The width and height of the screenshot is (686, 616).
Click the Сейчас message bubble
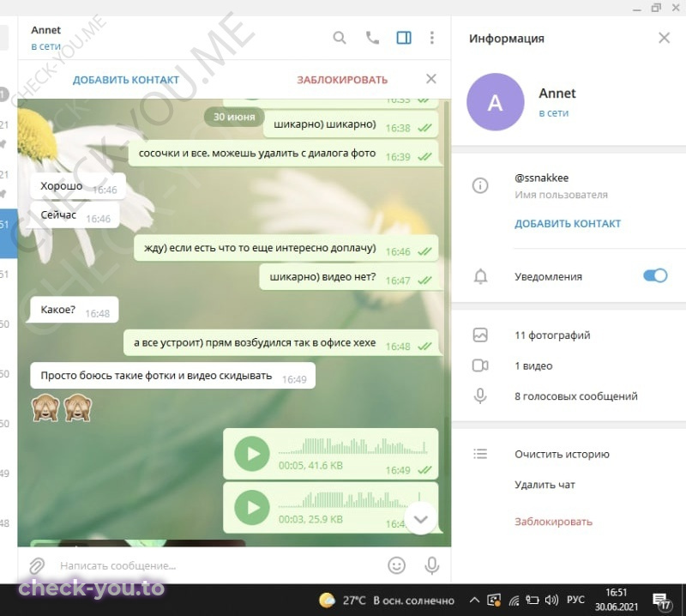point(75,215)
